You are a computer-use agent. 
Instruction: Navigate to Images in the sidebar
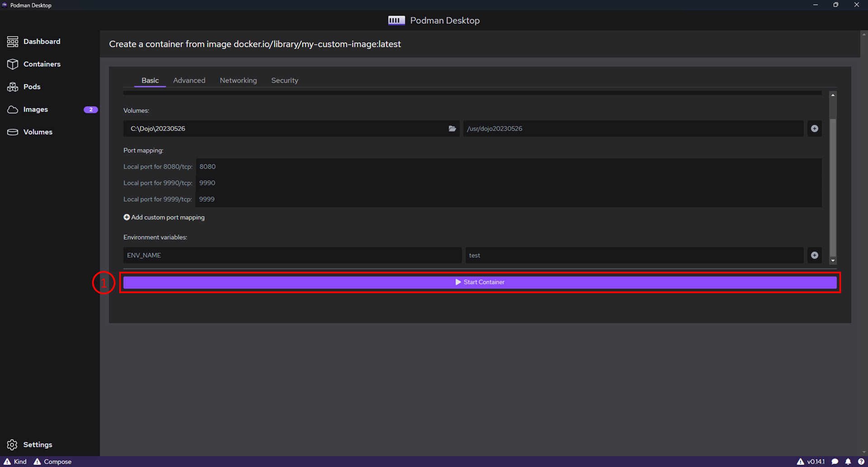tap(28, 109)
